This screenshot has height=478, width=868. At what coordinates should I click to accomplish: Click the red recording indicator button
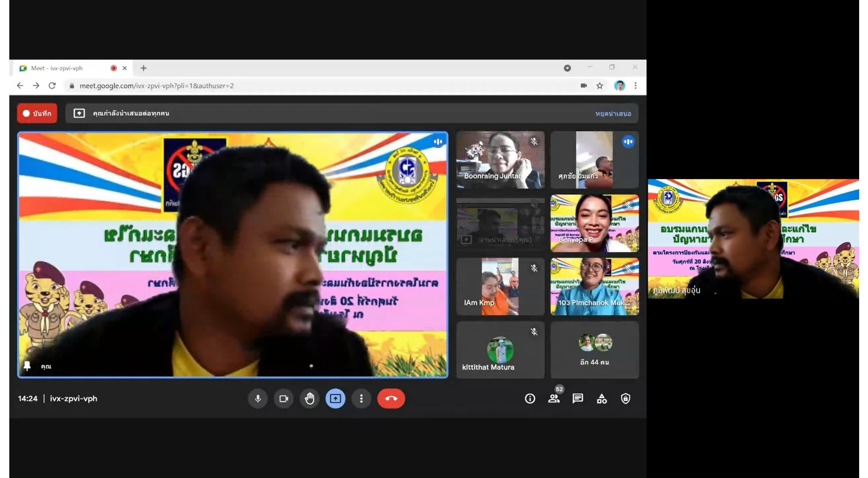pos(37,113)
